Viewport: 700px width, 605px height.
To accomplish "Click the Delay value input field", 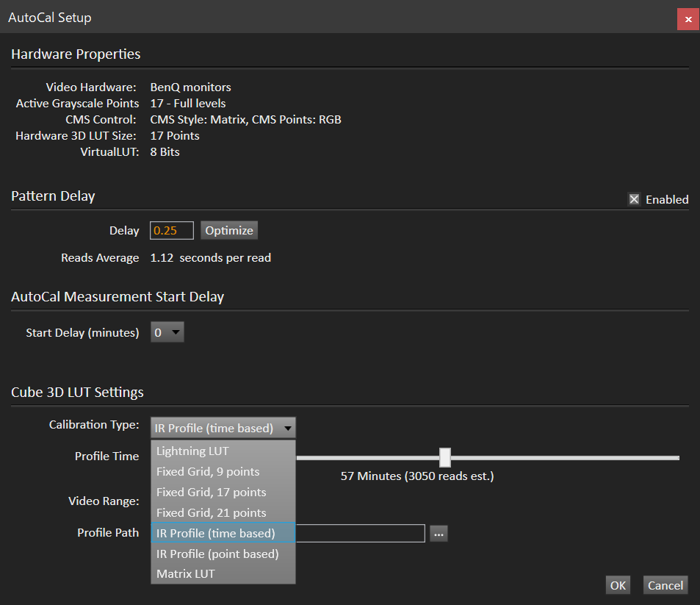I will coord(172,231).
